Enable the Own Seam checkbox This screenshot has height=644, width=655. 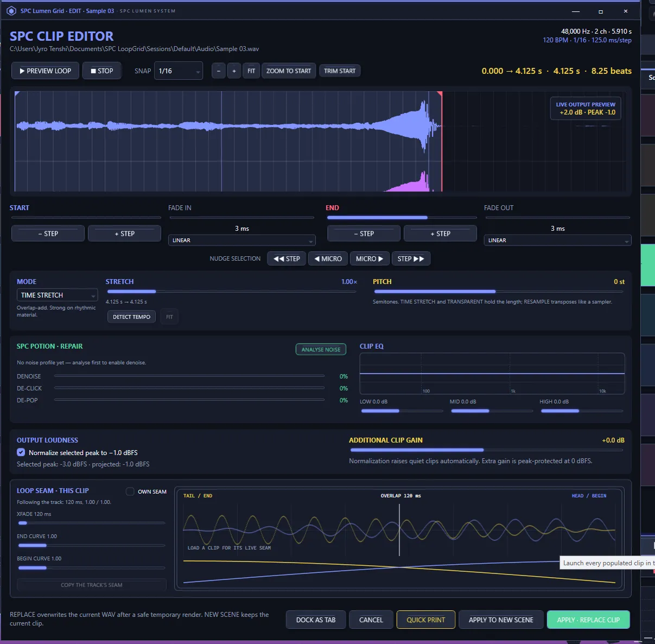tap(130, 491)
